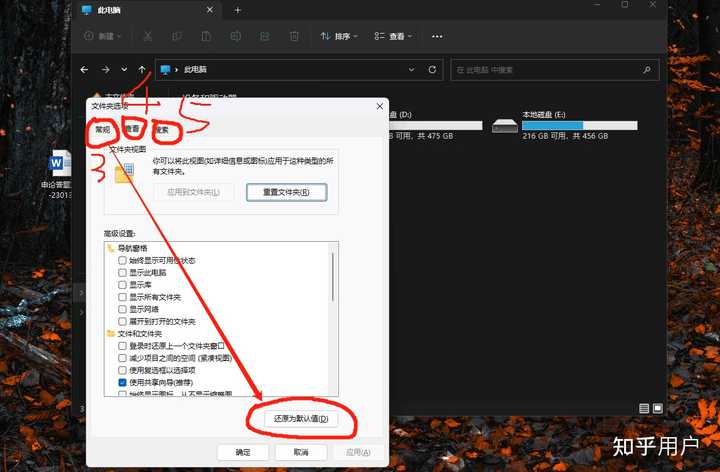Image resolution: width=720 pixels, height=472 pixels.
Task: Click 应用到文件夹(L) button
Action: 193,192
